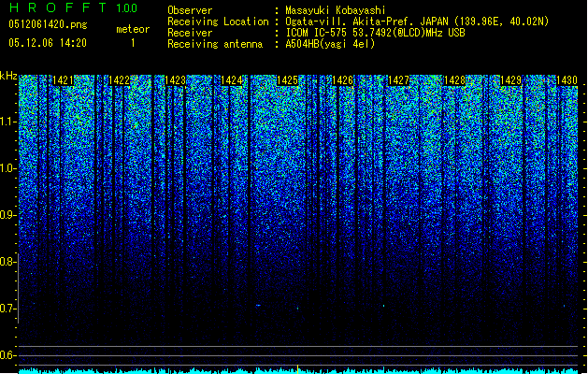Click the 1423 time marker
Image resolution: width=588 pixels, height=374 pixels.
coord(175,80)
